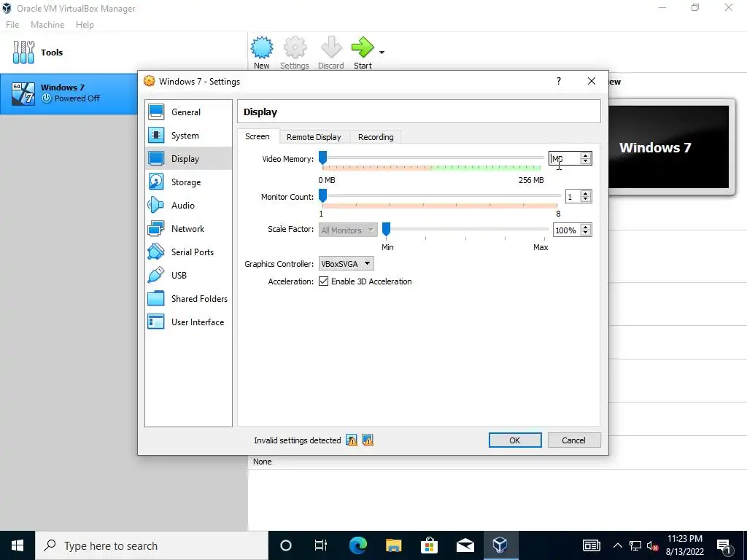Switch to the Screen tab

[258, 136]
